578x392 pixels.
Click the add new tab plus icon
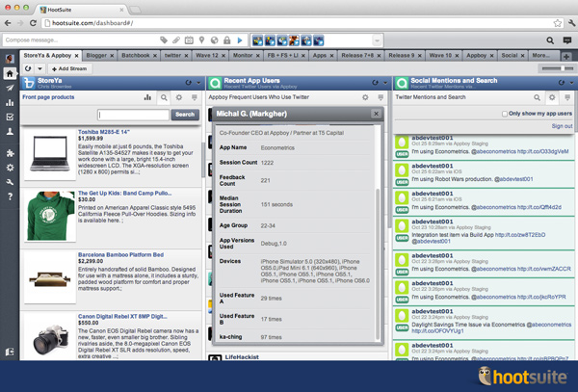[x=566, y=57]
